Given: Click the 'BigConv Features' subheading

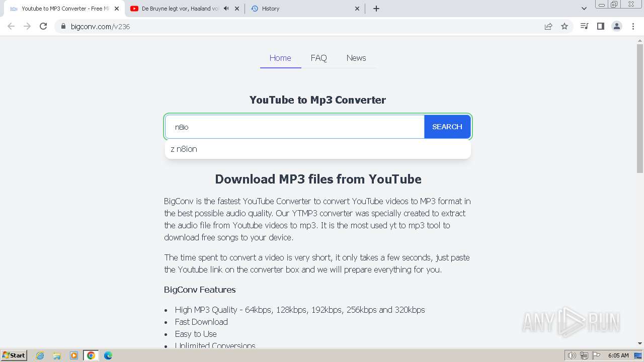Looking at the screenshot, I should click(200, 290).
